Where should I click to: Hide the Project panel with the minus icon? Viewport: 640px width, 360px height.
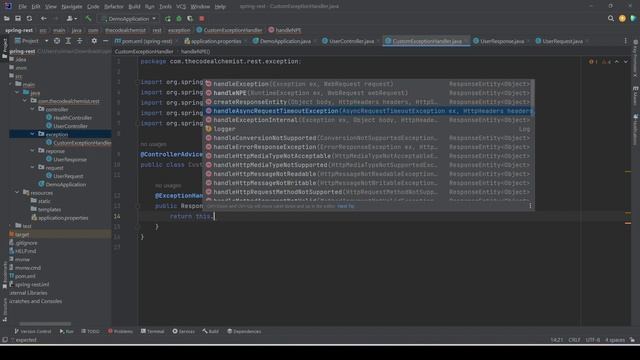pos(105,41)
